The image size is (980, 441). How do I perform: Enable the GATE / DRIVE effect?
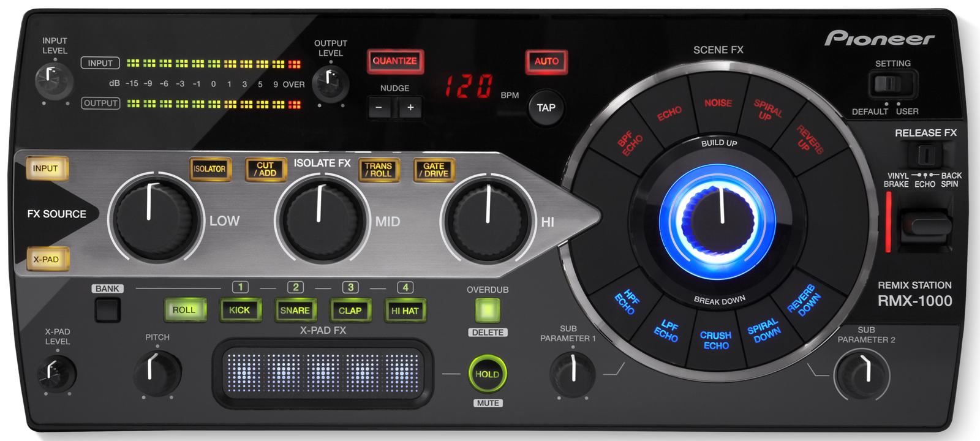coord(434,170)
